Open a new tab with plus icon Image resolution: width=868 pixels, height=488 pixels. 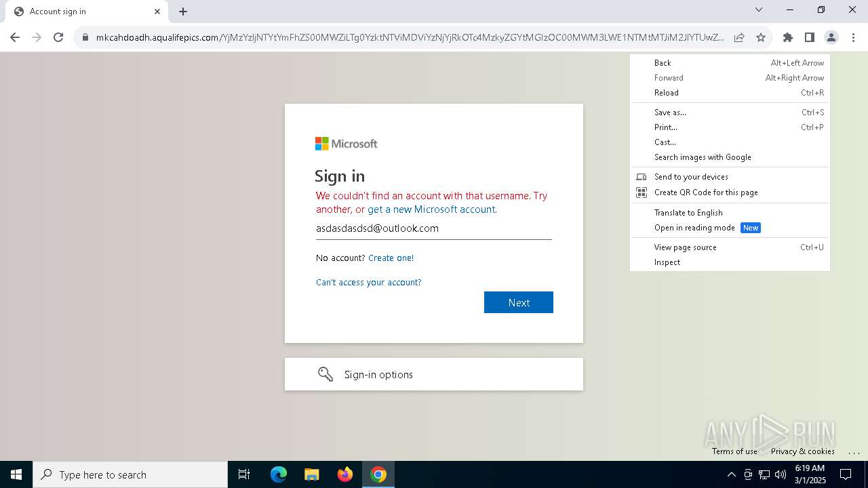coord(183,12)
